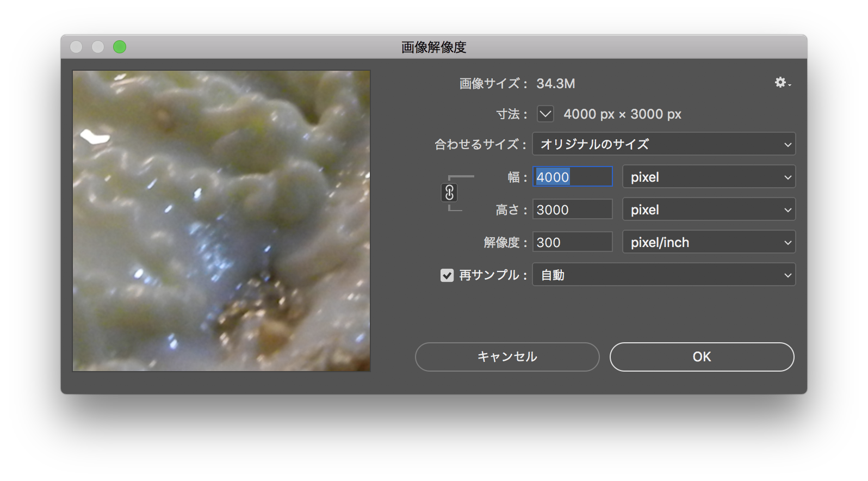Open the gear settings menu
Screen dimensions: 868x481
click(783, 83)
